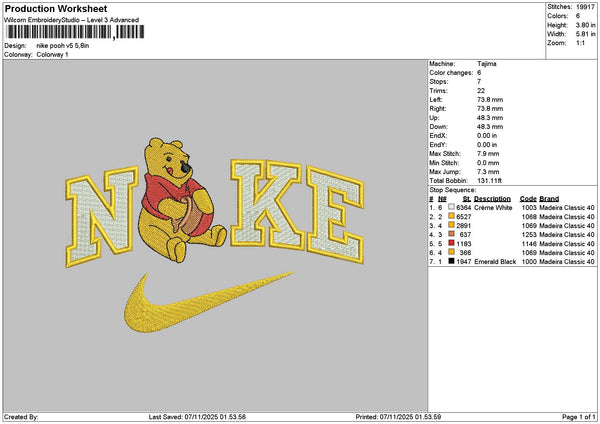Select the design name 'nike pooh v5 5,8in'
The height and width of the screenshot is (424, 600).
(63, 46)
